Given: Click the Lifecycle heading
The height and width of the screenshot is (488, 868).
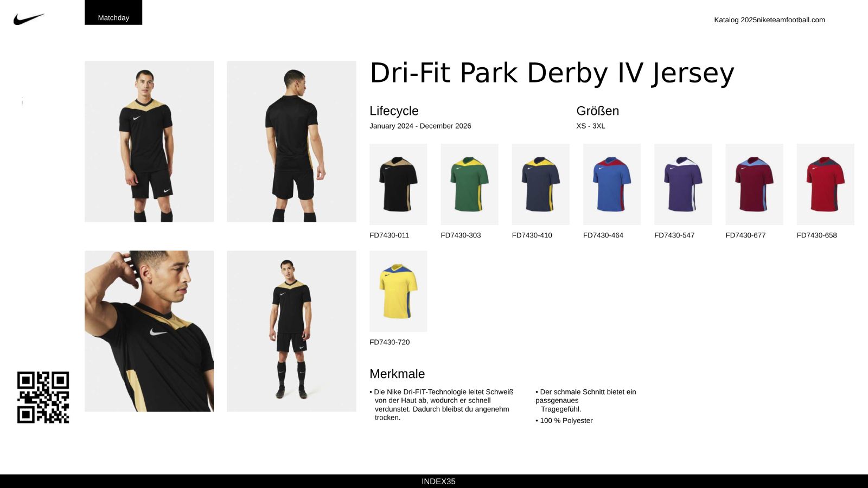Looking at the screenshot, I should tap(394, 111).
